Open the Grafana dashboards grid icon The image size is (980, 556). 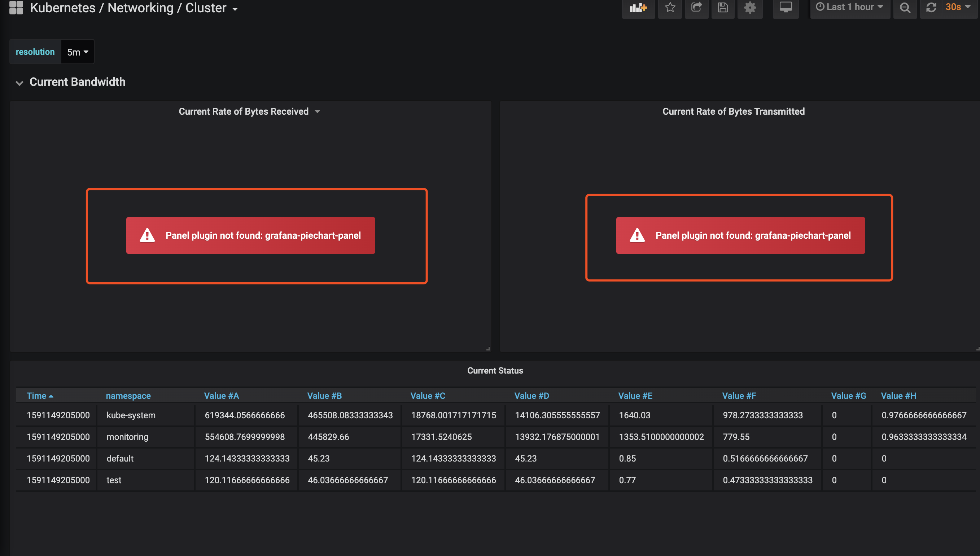coord(16,7)
